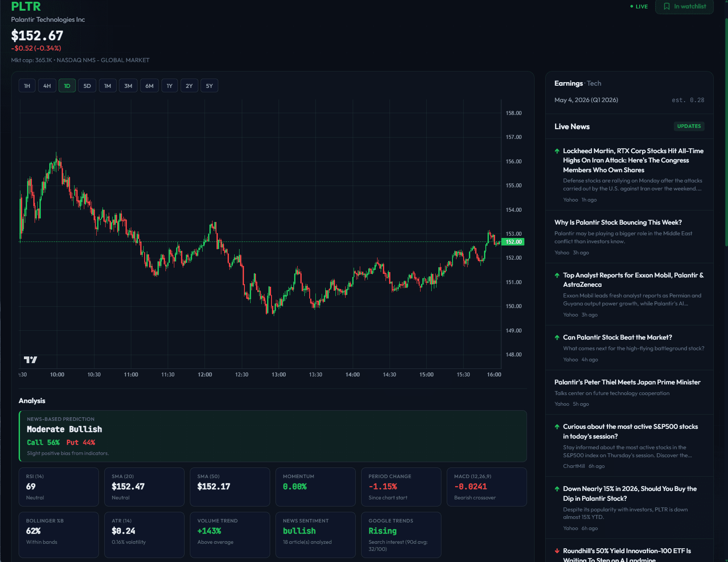Switch to the 1H timeframe tab
This screenshot has height=562, width=728.
[x=27, y=85]
